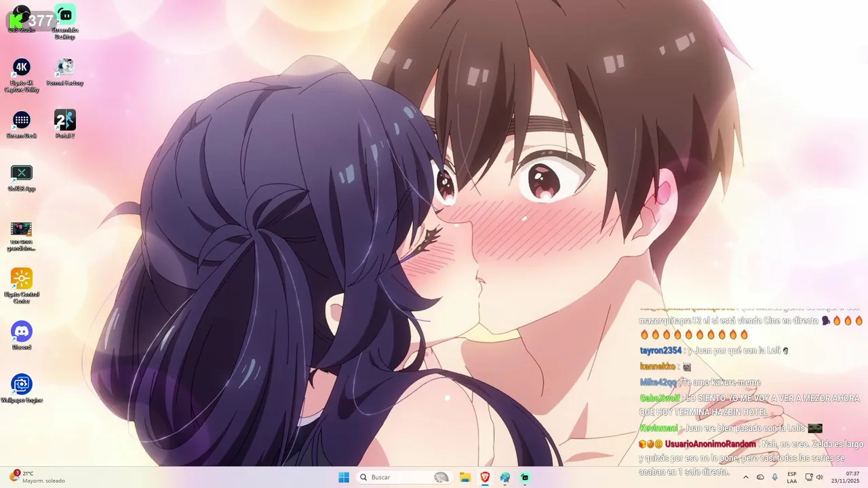Launch Portal 2 game shortcut
This screenshot has height=488, width=868.
pos(65,124)
